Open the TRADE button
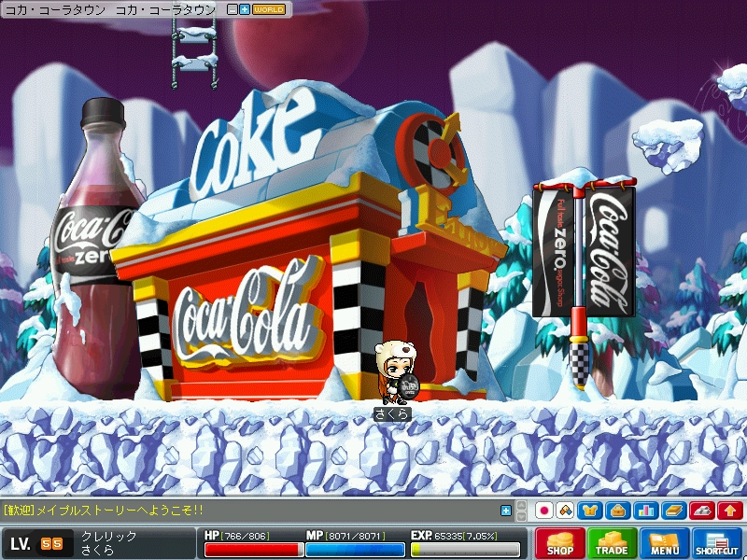 click(x=612, y=543)
